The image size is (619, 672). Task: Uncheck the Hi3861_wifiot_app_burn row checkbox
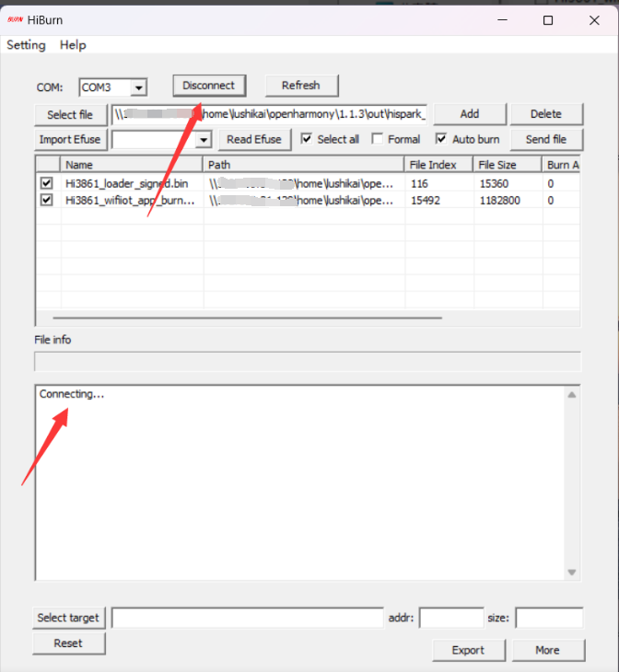[46, 200]
